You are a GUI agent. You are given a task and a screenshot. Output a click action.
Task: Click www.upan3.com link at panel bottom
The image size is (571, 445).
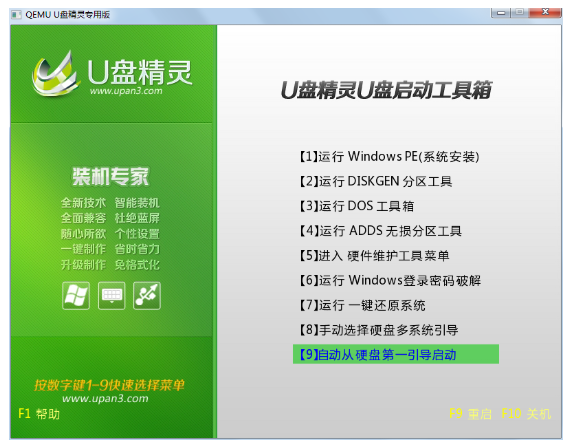pos(105,399)
